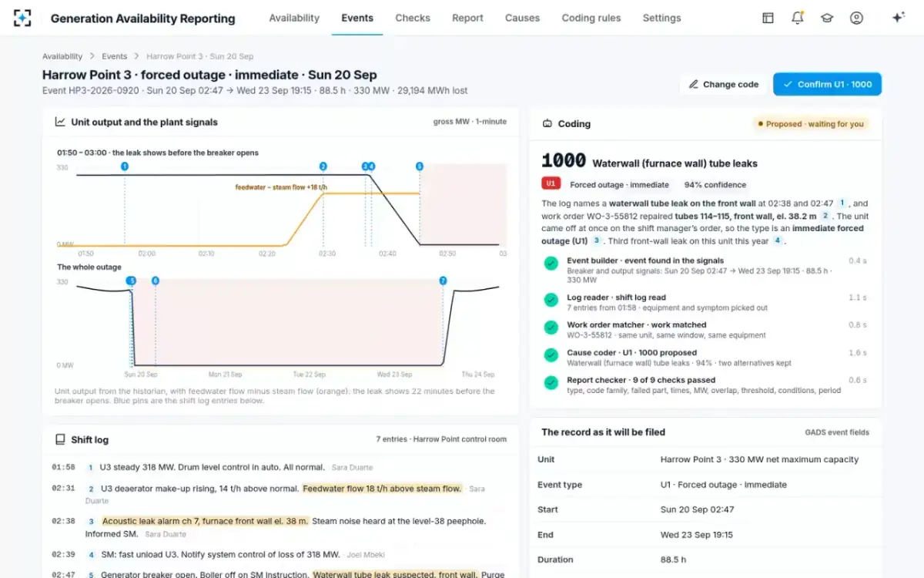This screenshot has height=578, width=924.
Task: Click the 'Forced outage · immediate' chip
Action: click(x=620, y=185)
